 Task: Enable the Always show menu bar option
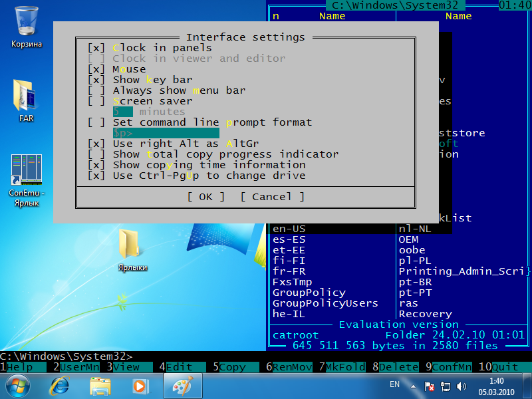[96, 90]
